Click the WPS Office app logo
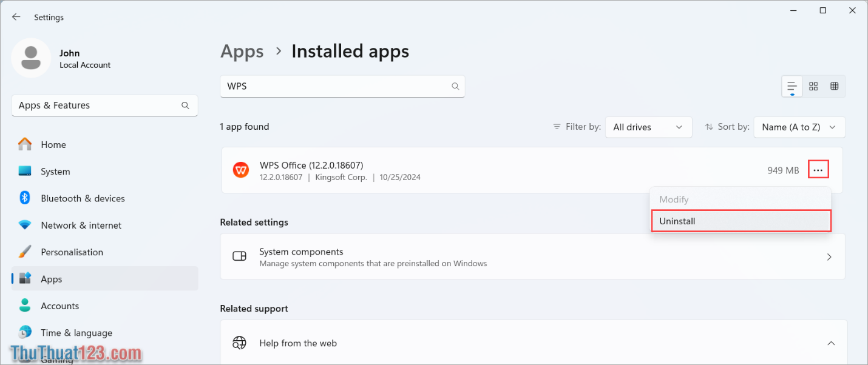Screen dimensions: 868x365 tap(241, 170)
